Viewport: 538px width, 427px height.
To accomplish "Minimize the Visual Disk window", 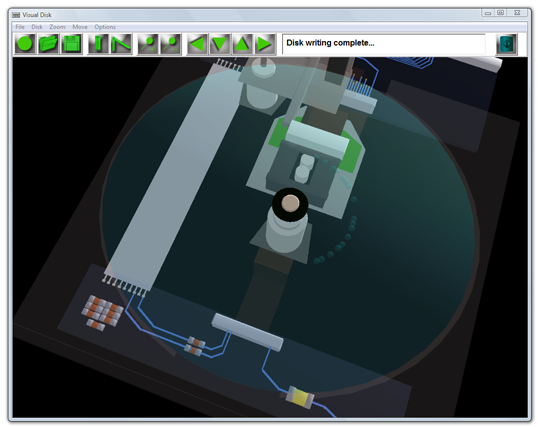I will 488,13.
